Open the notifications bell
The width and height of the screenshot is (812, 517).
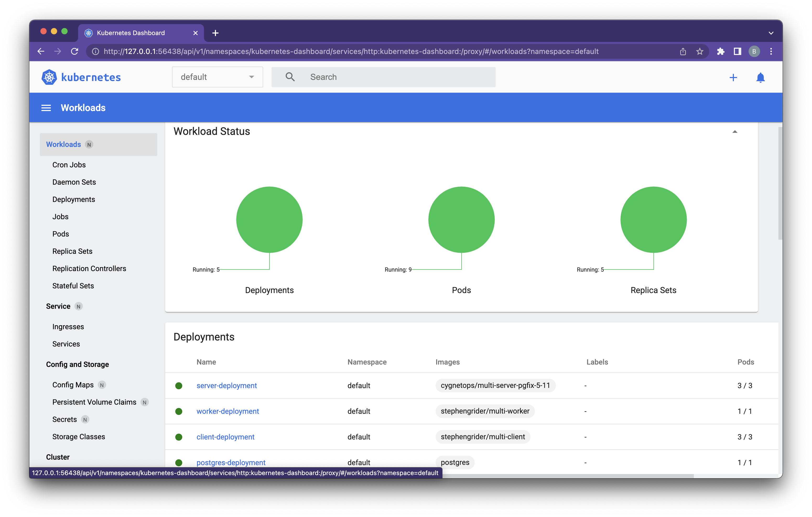click(x=760, y=78)
